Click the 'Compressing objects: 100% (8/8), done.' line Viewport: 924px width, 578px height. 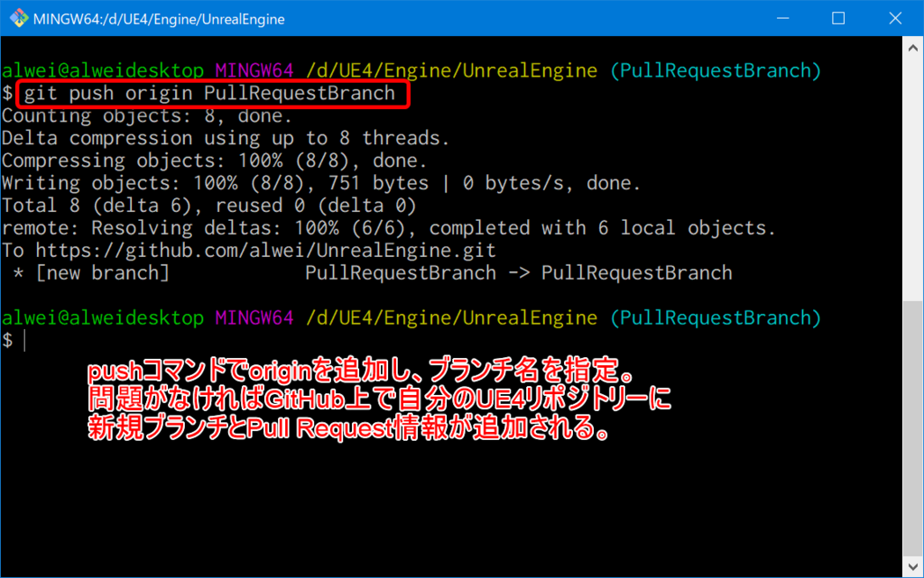[215, 161]
